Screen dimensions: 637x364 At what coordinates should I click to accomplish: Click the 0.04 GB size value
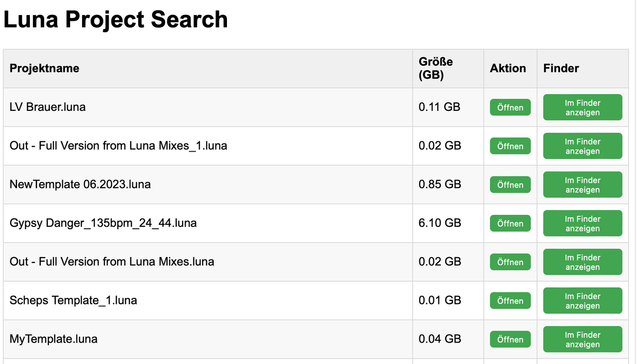click(x=440, y=339)
